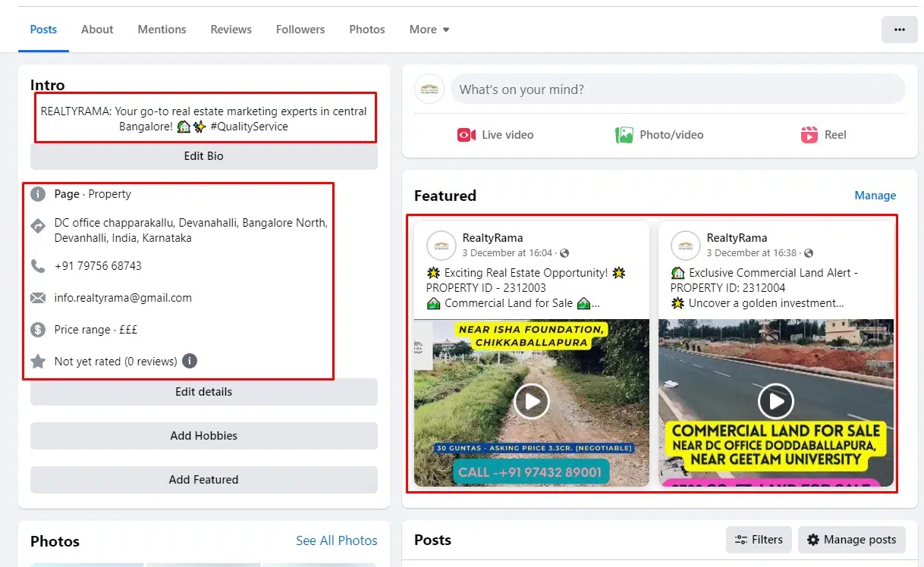Viewport: 924px width, 567px height.
Task: Click the What's on your mind field
Action: tap(677, 89)
